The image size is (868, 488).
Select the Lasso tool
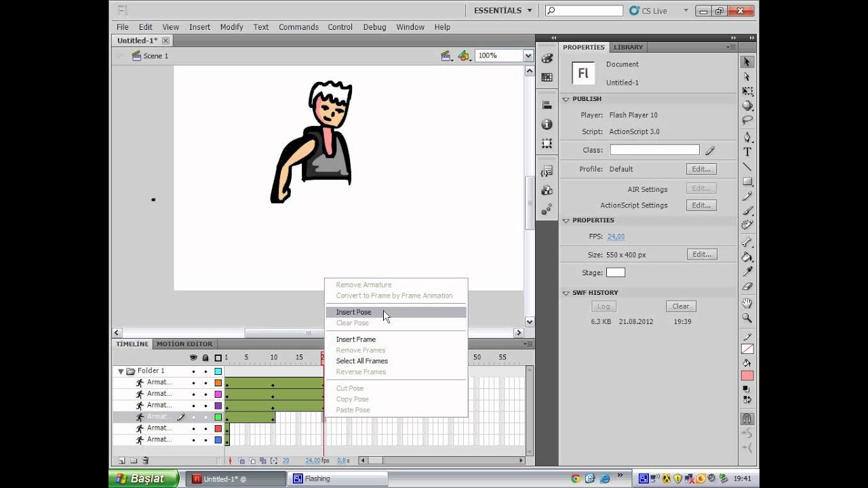pyautogui.click(x=747, y=120)
